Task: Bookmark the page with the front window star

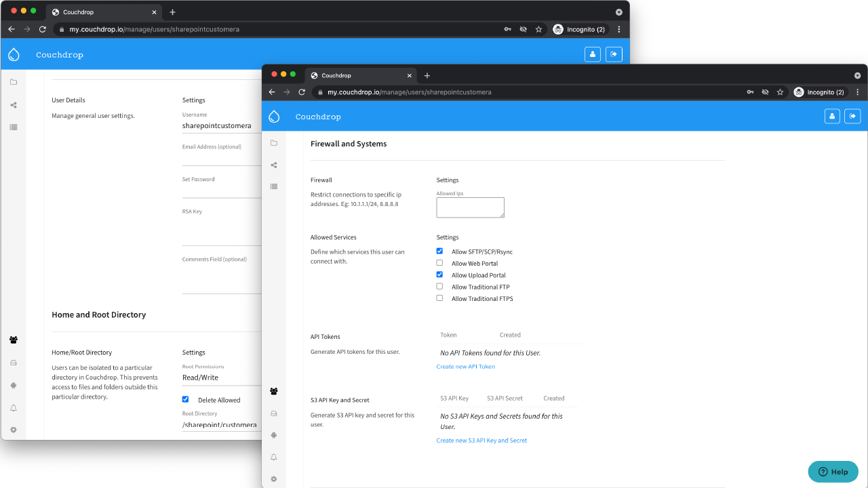Action: click(780, 92)
